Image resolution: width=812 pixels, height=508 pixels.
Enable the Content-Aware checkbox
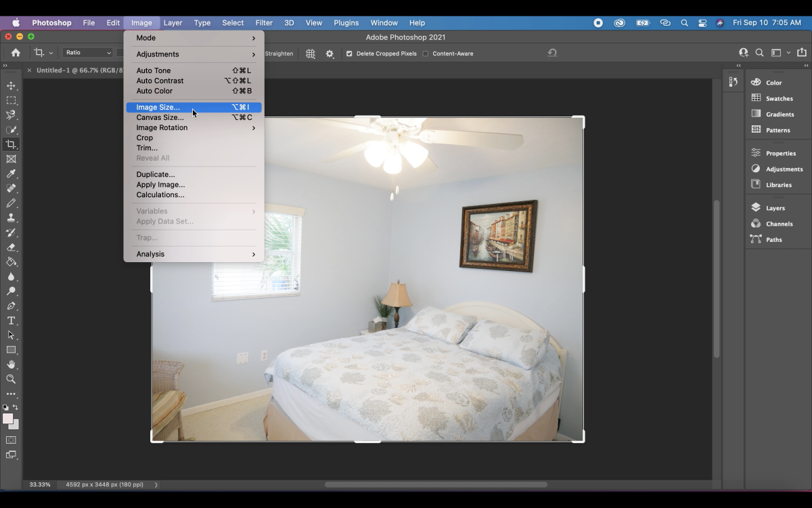(426, 54)
